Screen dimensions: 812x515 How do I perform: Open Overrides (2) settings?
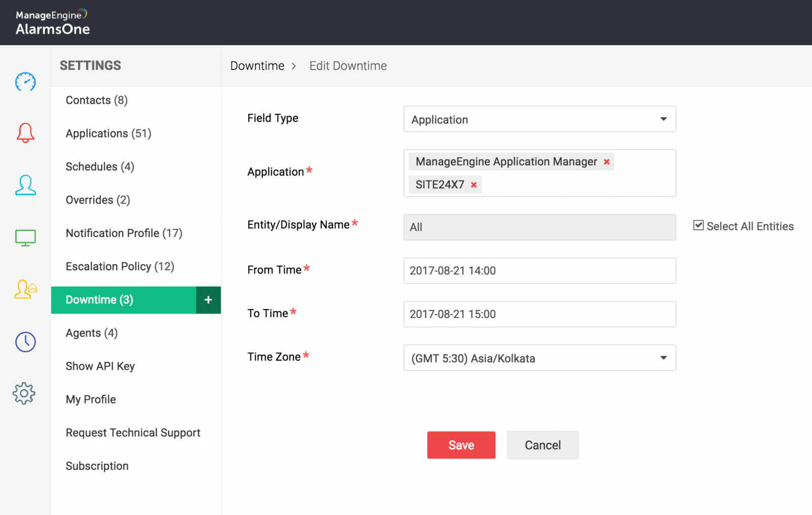click(98, 200)
